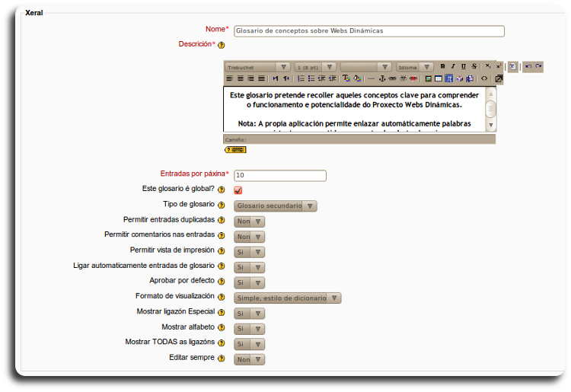This screenshot has width=571, height=392.
Task: Click the 'Entradas por páxina' input field
Action: [279, 175]
